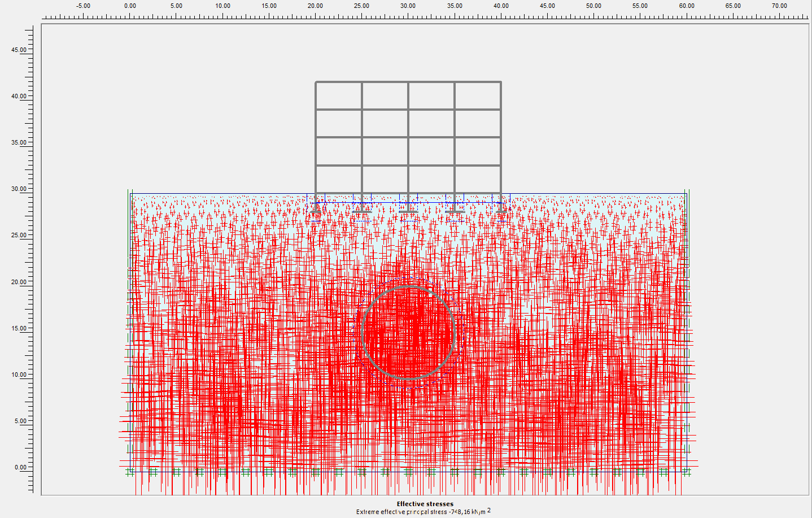The height and width of the screenshot is (518, 812).
Task: Click the 'Effective stresses' plot title
Action: pos(425,504)
